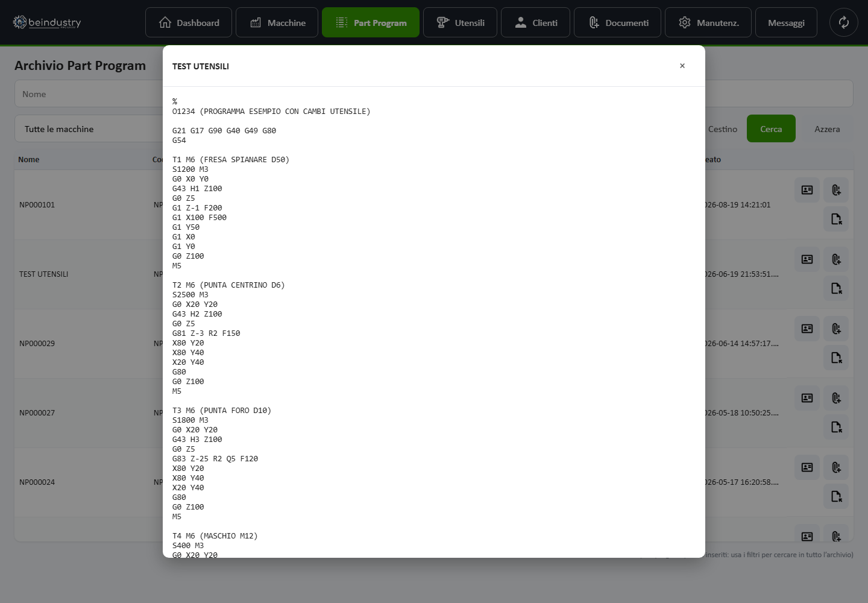This screenshot has width=868, height=603.
Task: Open the Tutte le macchine dropdown
Action: coord(89,129)
